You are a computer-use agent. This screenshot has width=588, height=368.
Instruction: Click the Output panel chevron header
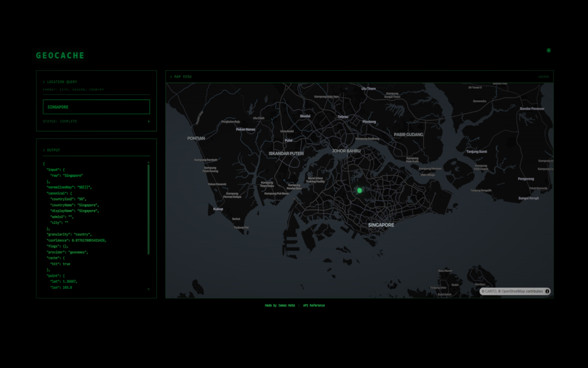click(x=51, y=150)
